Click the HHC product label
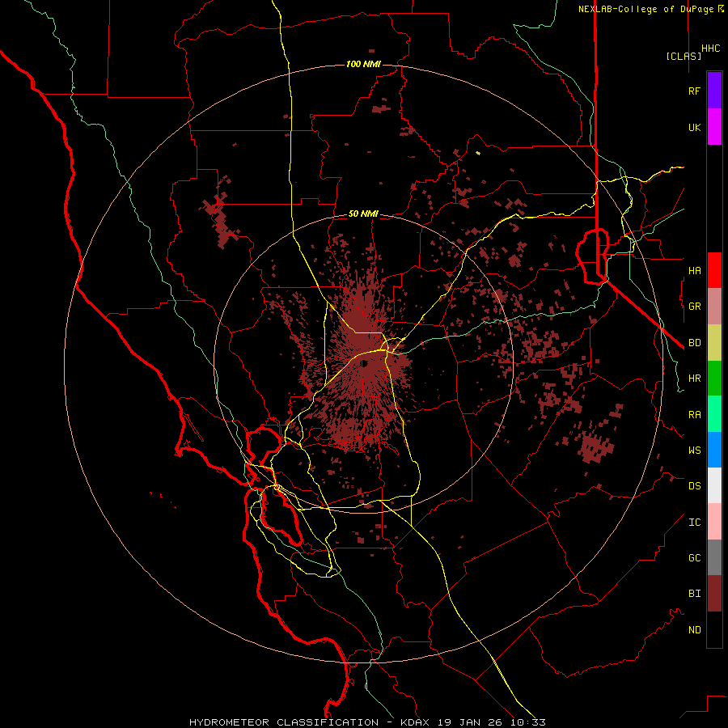The height and width of the screenshot is (728, 728). coord(710,49)
